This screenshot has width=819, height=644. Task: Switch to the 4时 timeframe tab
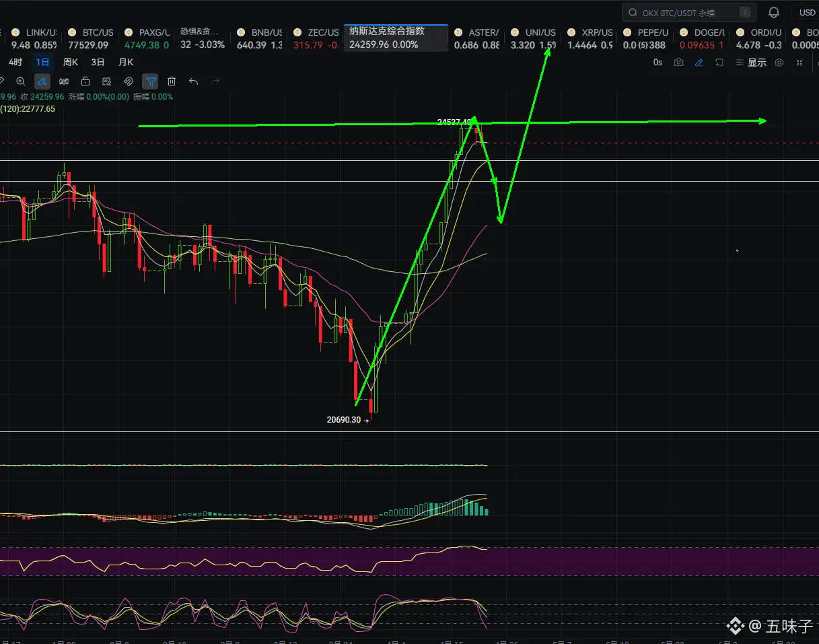(15, 62)
